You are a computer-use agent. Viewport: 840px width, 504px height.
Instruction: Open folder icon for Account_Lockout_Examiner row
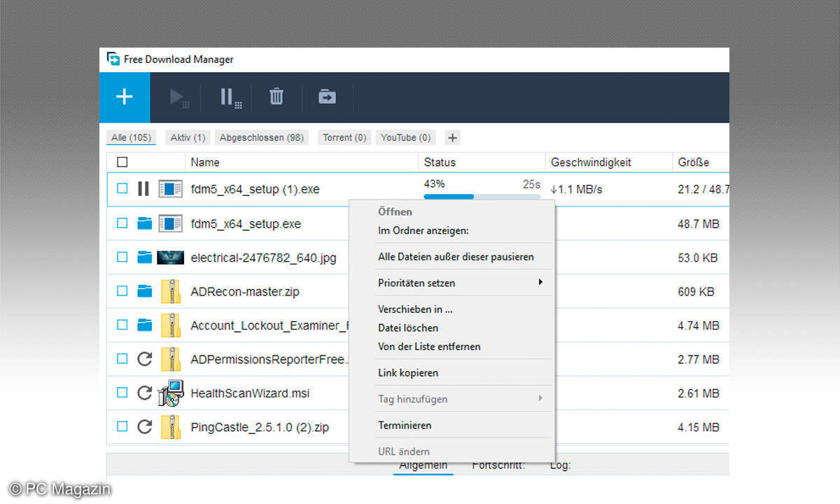click(144, 325)
